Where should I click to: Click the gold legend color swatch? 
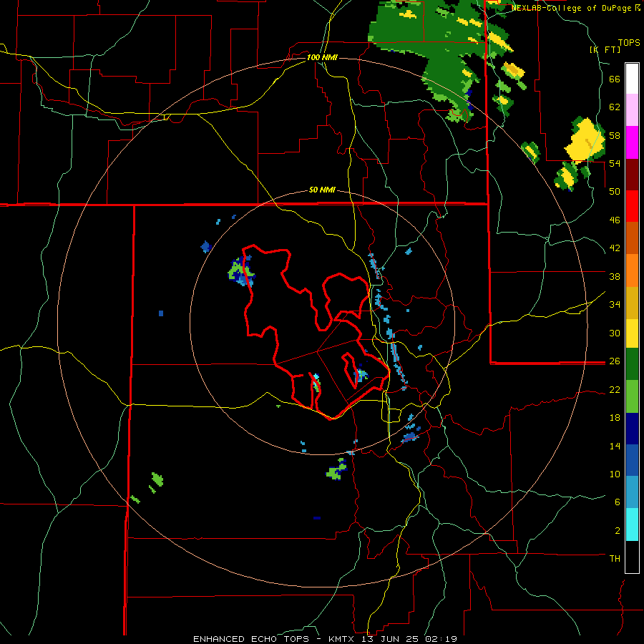pyautogui.click(x=632, y=303)
